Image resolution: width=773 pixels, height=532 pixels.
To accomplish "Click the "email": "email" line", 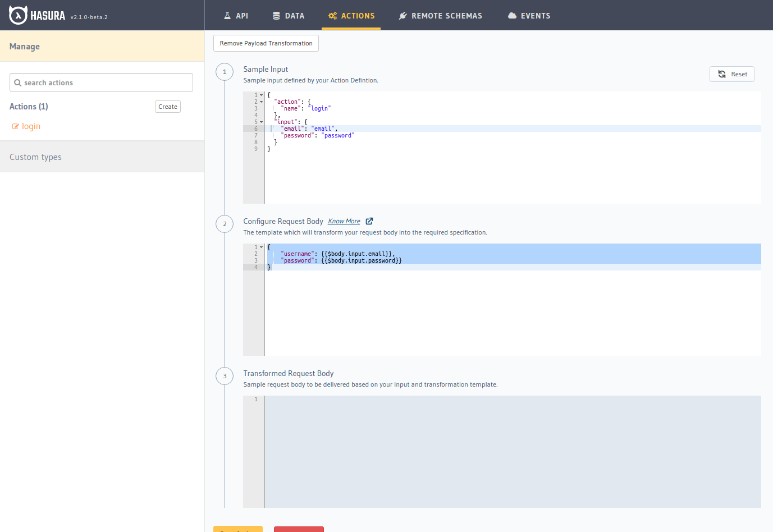I will click(309, 129).
